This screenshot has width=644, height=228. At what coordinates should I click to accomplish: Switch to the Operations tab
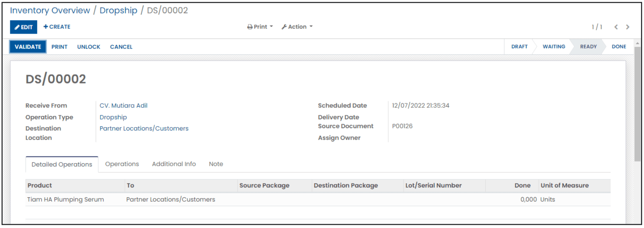coord(122,164)
